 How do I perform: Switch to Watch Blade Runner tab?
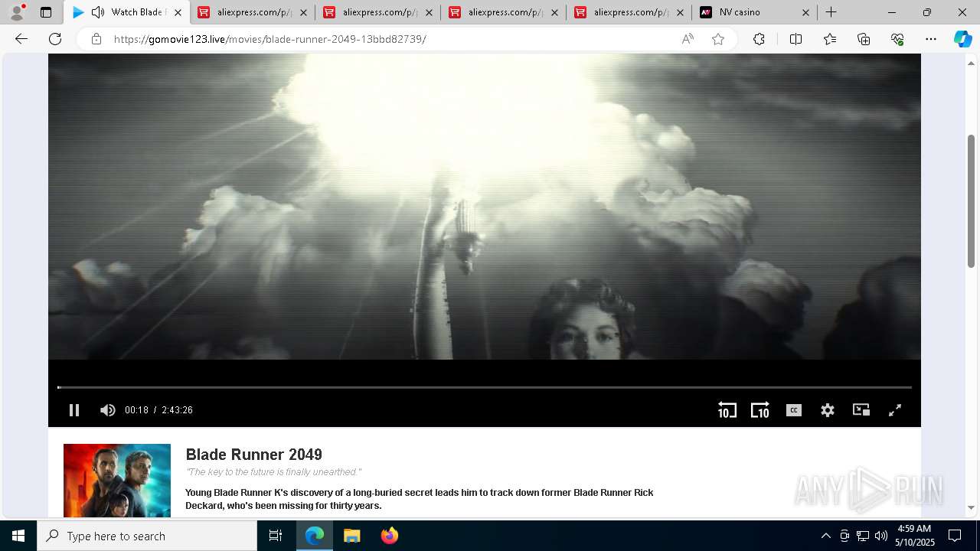point(127,12)
